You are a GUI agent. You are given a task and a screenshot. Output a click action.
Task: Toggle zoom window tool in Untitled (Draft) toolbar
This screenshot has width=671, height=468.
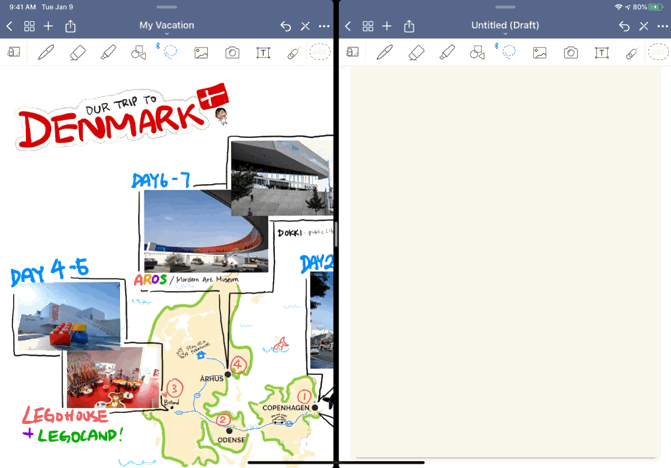[352, 52]
